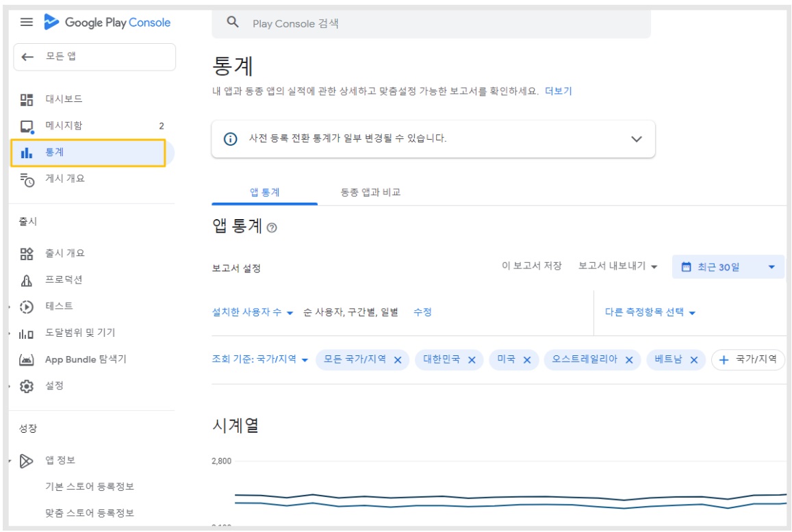Open 최근 30일 date range dropdown
This screenshot has width=792, height=532.
click(728, 267)
